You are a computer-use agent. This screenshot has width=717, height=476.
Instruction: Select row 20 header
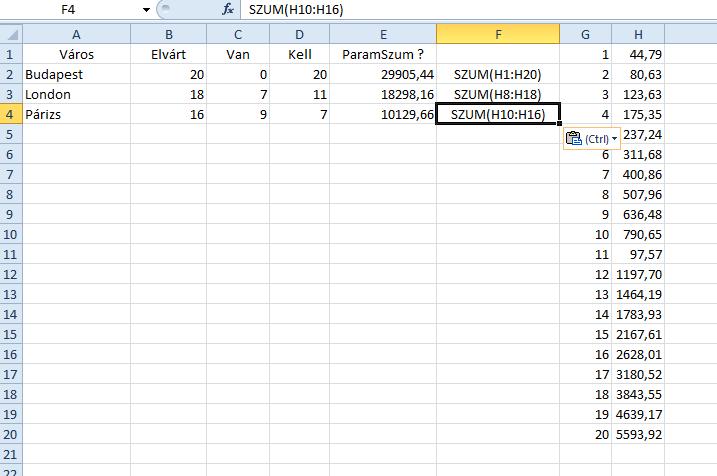coord(11,434)
